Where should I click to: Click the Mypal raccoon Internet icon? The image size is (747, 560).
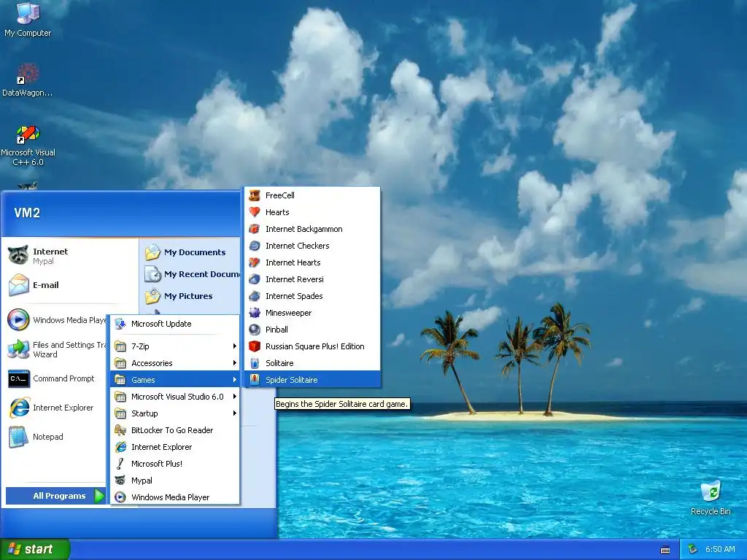[x=18, y=256]
